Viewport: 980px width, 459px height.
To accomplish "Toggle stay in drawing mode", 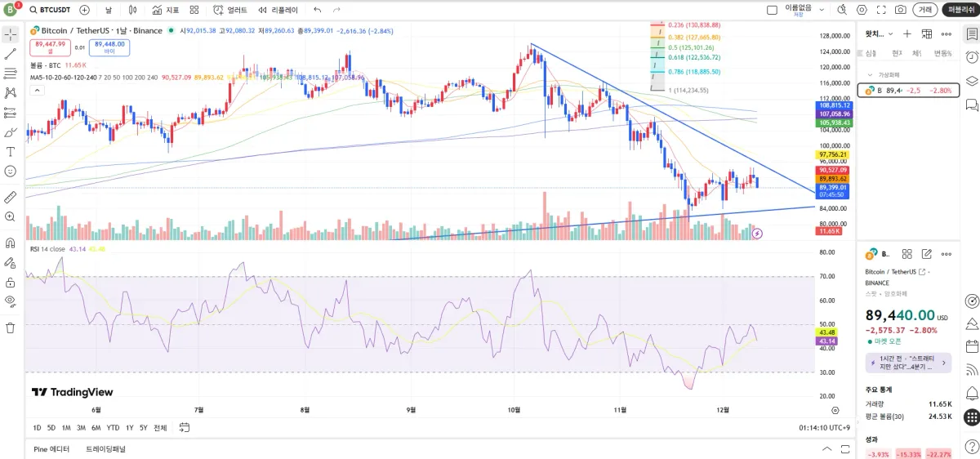I will pyautogui.click(x=11, y=263).
